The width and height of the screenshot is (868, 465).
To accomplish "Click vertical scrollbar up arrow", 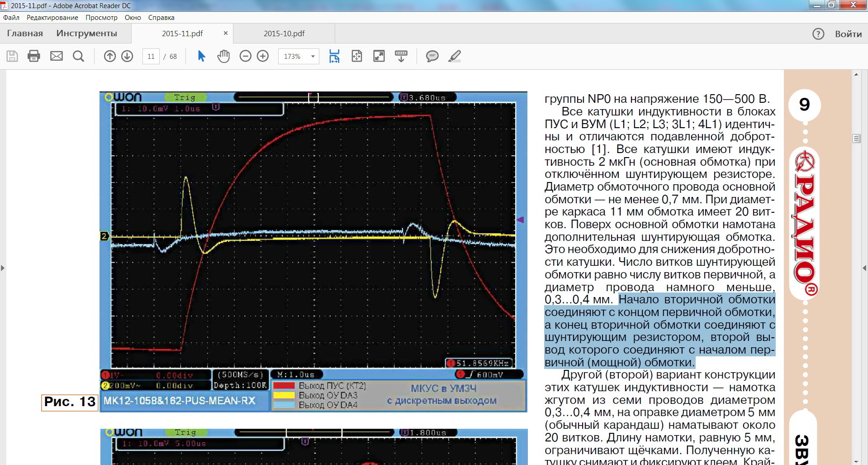I will [856, 74].
